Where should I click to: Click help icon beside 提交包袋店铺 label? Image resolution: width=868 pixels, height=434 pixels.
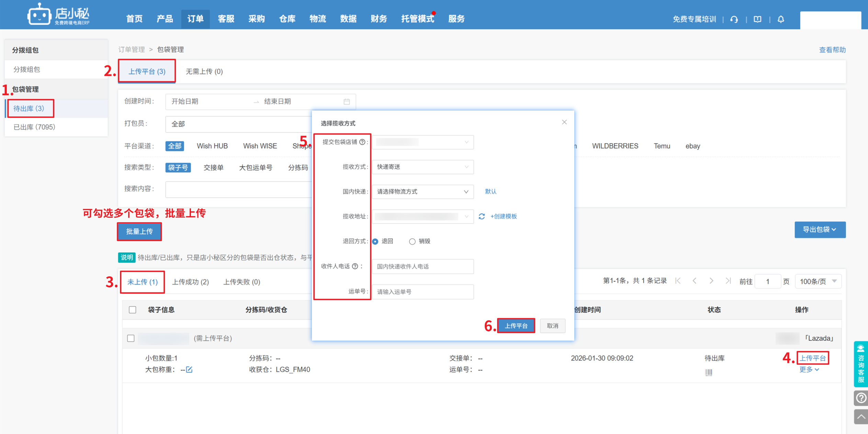pos(362,142)
